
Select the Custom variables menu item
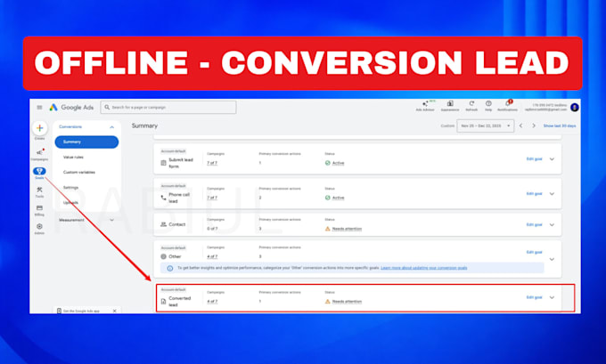[78, 172]
